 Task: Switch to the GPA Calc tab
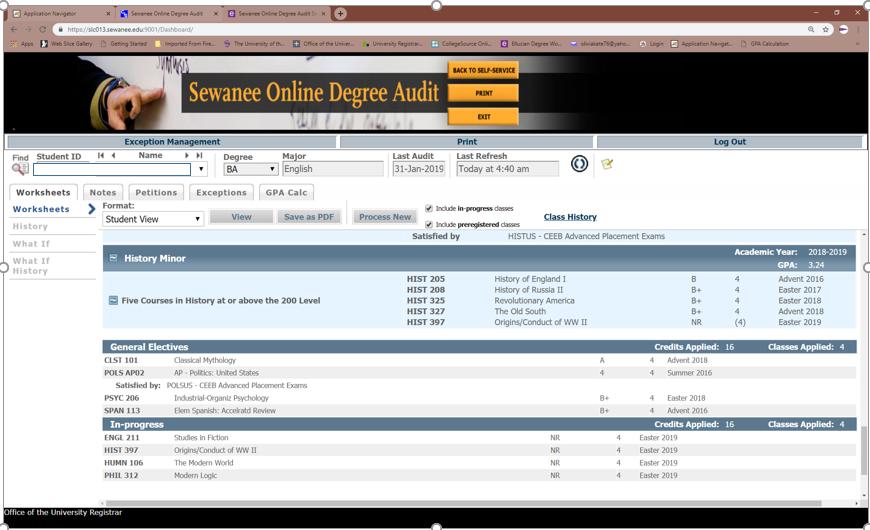287,192
